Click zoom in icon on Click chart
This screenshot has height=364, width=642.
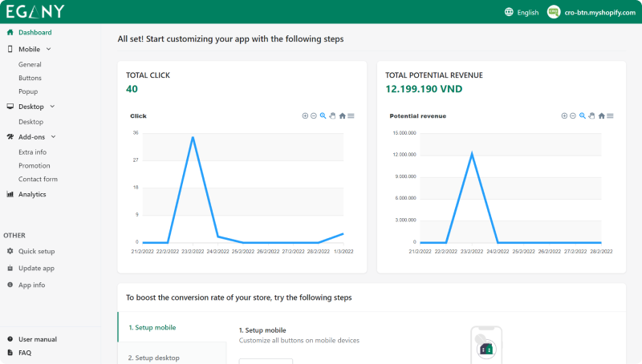[x=305, y=116]
